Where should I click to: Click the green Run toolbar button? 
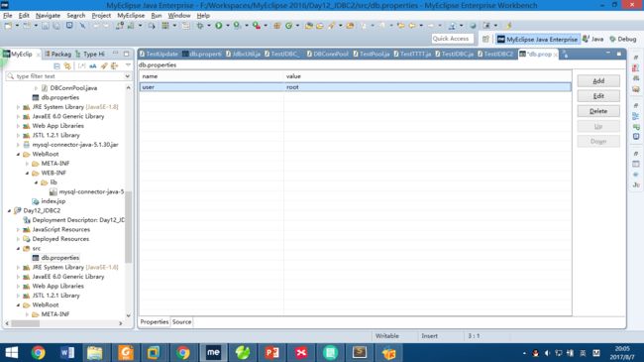219,26
